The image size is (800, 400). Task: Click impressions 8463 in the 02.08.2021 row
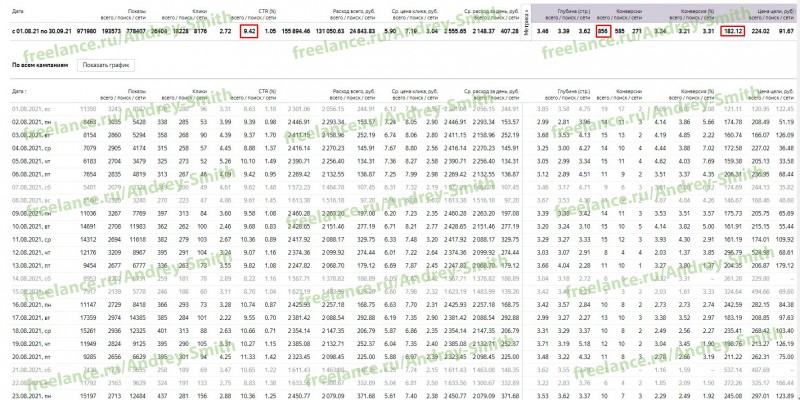point(89,122)
